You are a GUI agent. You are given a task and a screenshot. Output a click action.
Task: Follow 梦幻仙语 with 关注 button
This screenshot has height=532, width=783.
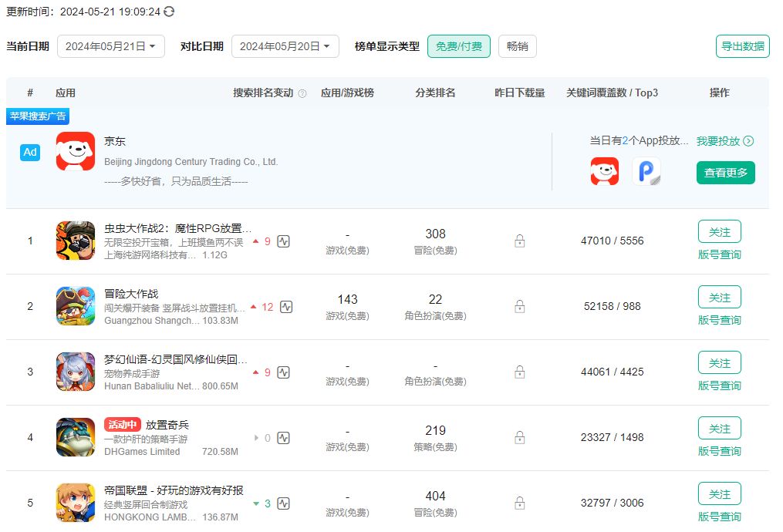pyautogui.click(x=720, y=363)
